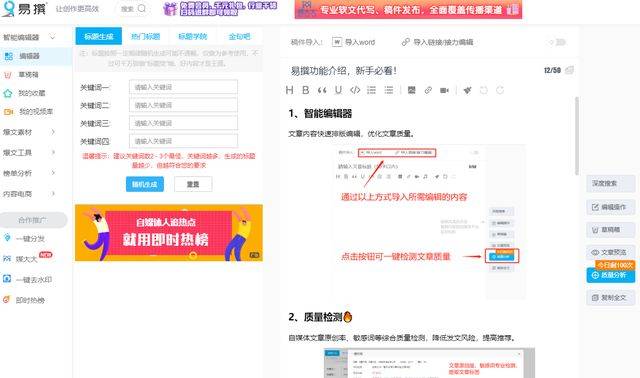The height and width of the screenshot is (378, 640).
Task: Apply bulleted list formatting
Action: click(x=389, y=90)
